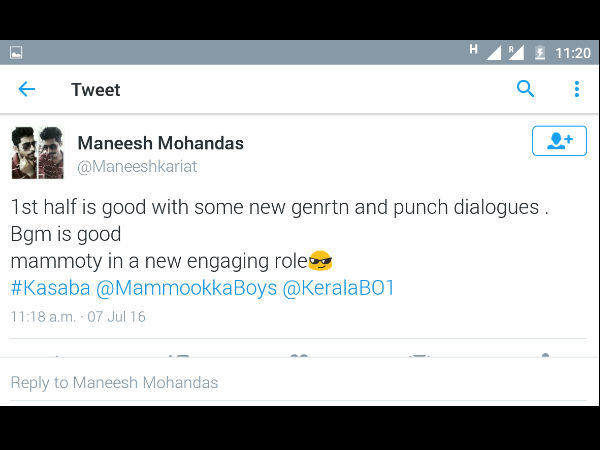This screenshot has height=450, width=600.
Task: Tap the @Maneeshkariat handle
Action: point(137,166)
